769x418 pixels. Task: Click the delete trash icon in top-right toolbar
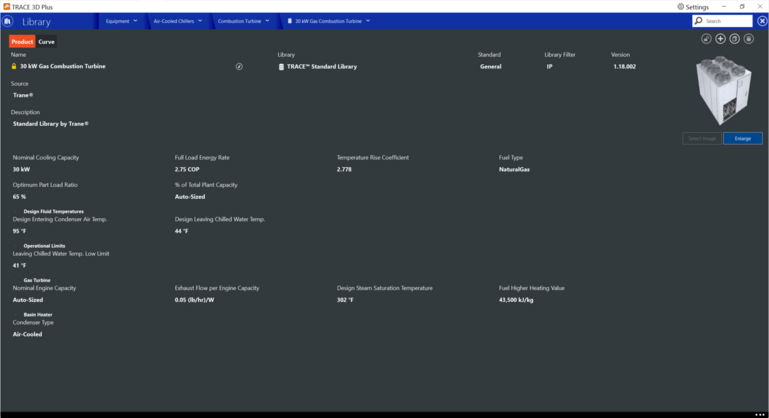click(x=749, y=39)
